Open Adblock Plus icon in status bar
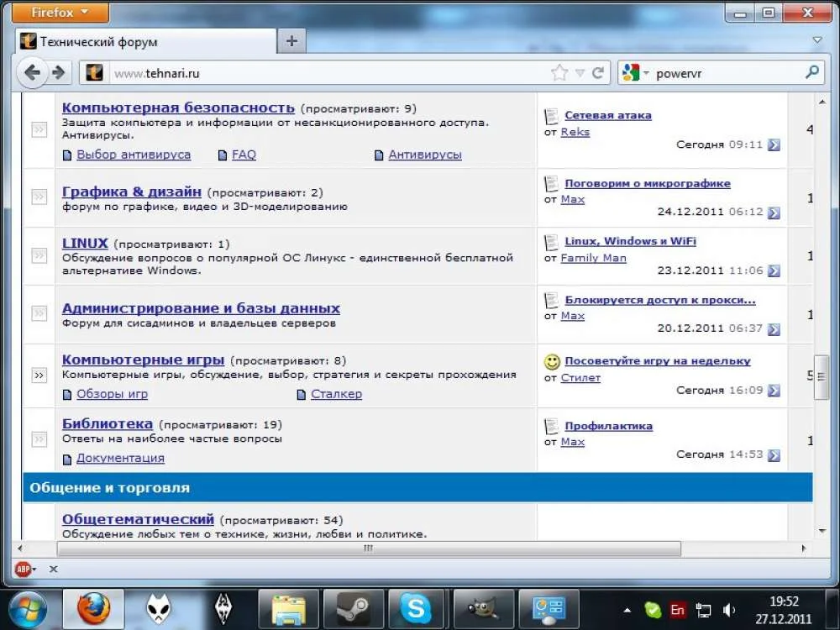Image resolution: width=840 pixels, height=630 pixels. (22, 569)
